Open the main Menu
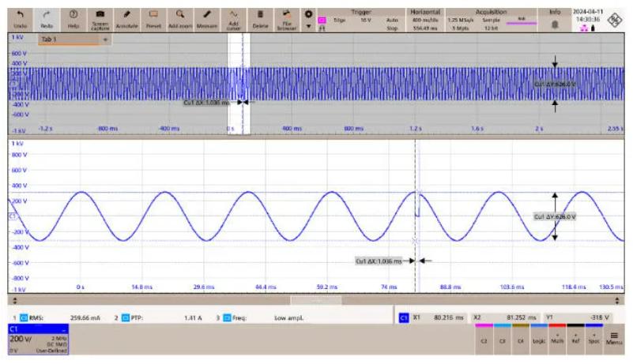633x364 pixels. click(x=614, y=338)
